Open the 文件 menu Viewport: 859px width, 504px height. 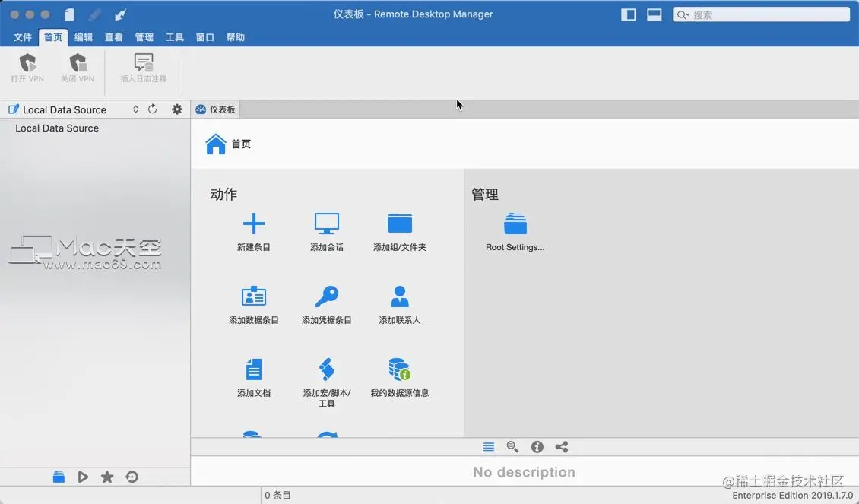point(23,37)
